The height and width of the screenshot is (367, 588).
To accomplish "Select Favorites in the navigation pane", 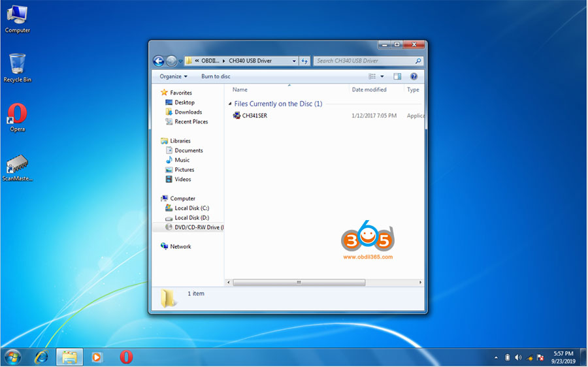I will tap(176, 93).
